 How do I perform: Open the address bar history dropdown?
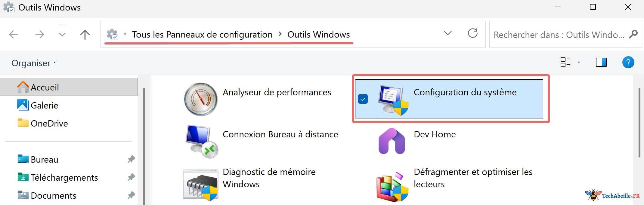tap(448, 34)
